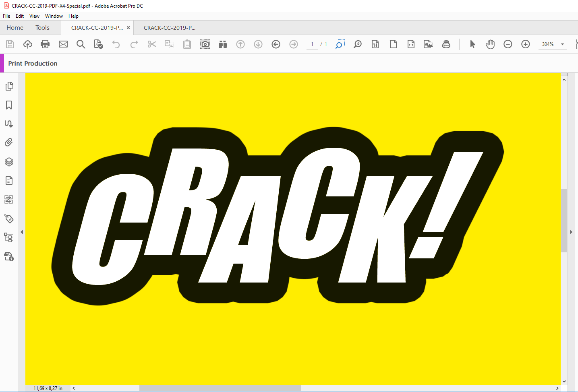578x392 pixels.
Task: Click horizontal scrollbar right arrow
Action: pos(557,388)
